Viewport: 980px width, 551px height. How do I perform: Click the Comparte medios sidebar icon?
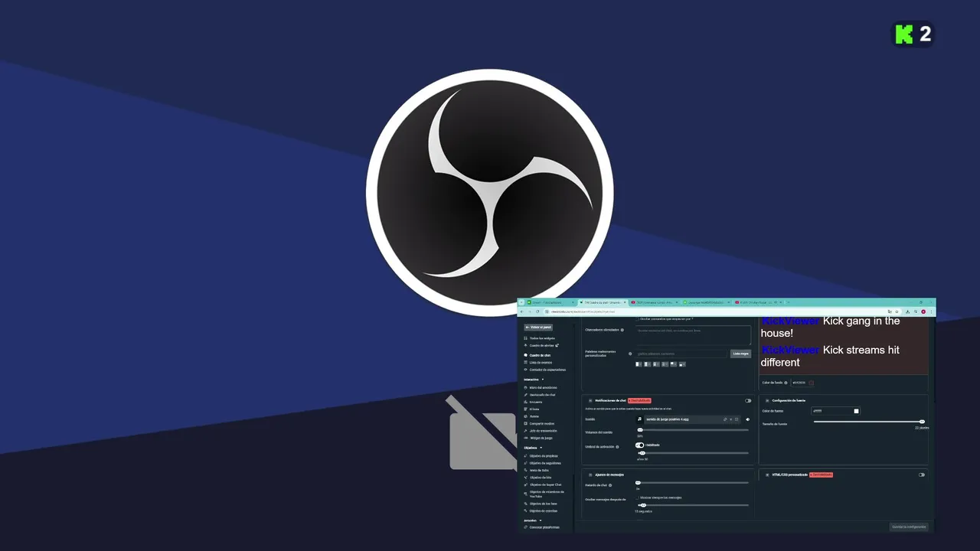(525, 424)
